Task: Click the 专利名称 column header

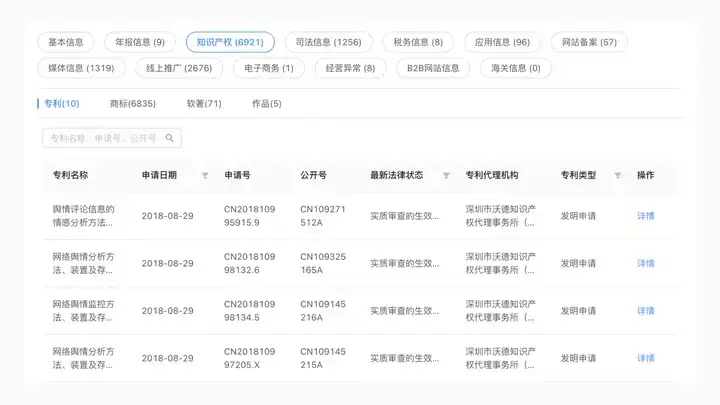Action: [x=70, y=175]
